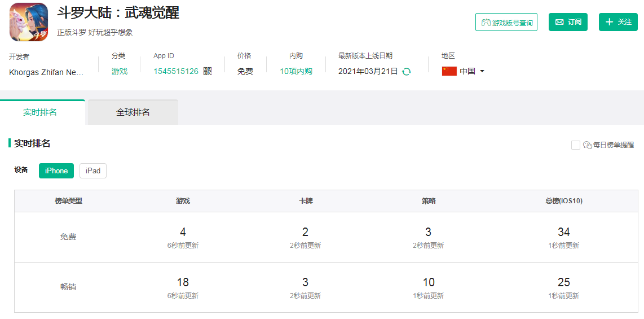Screen dimensions: 644x319
Task: Click the title 斗罗大陆：武魂觉醒
Action: pyautogui.click(x=118, y=13)
